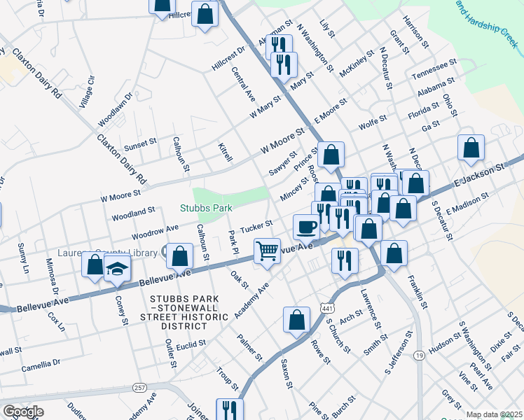Click the route 19 highway shield
The height and width of the screenshot is (420, 524).
tap(420, 355)
